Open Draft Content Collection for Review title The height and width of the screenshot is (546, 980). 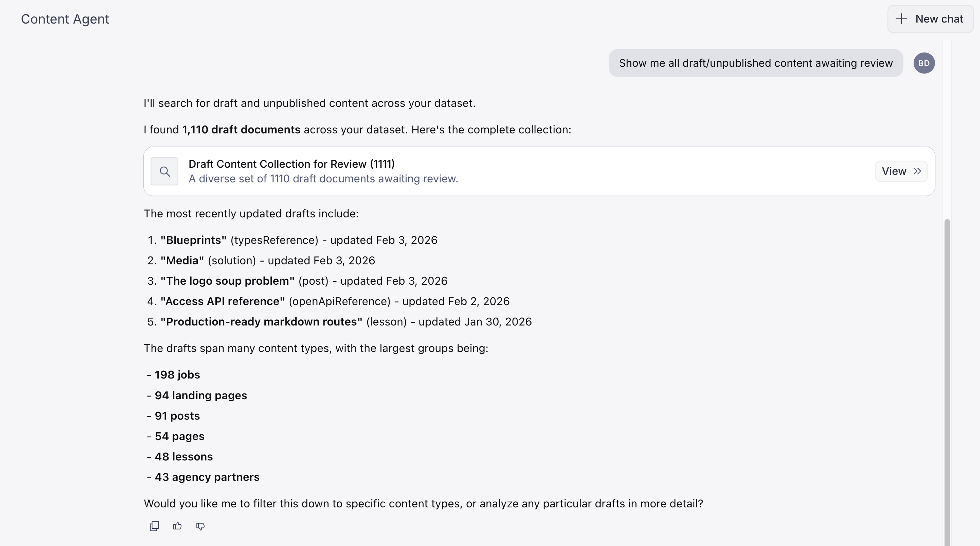(x=291, y=164)
